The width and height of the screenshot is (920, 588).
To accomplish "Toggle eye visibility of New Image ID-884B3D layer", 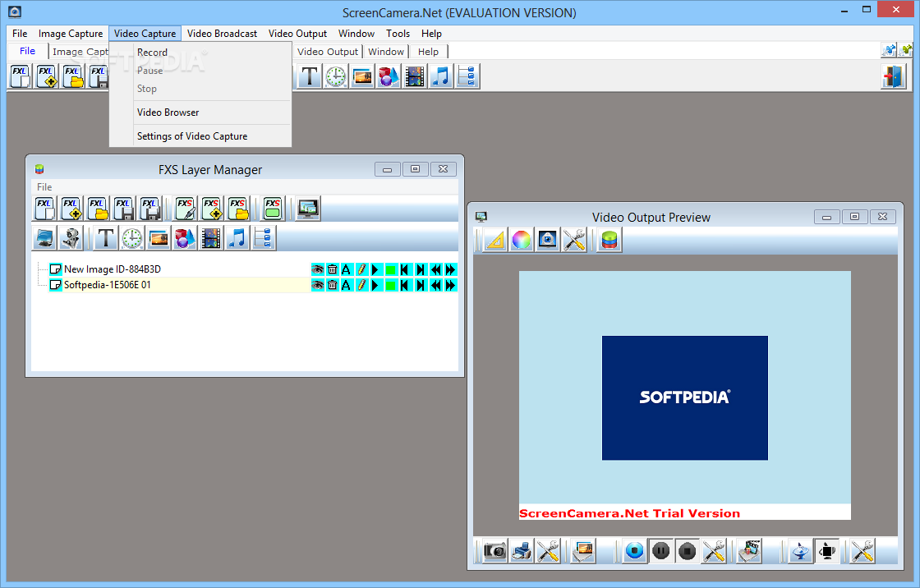I will [x=317, y=269].
